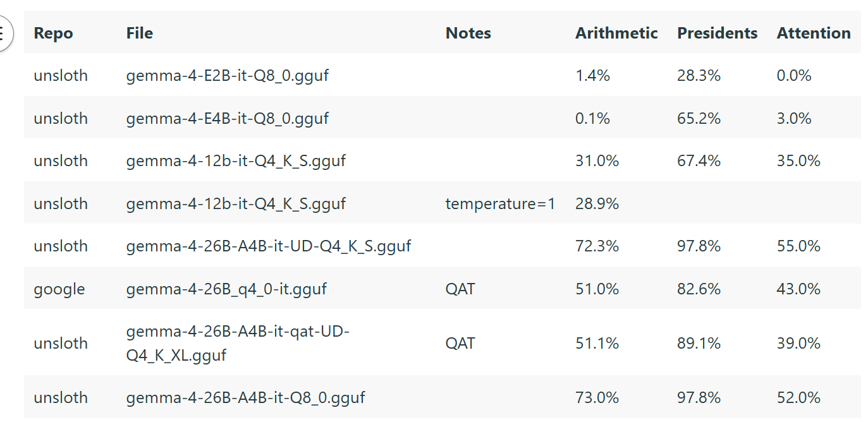The width and height of the screenshot is (868, 427).
Task: Click the Notes column header
Action: click(468, 33)
